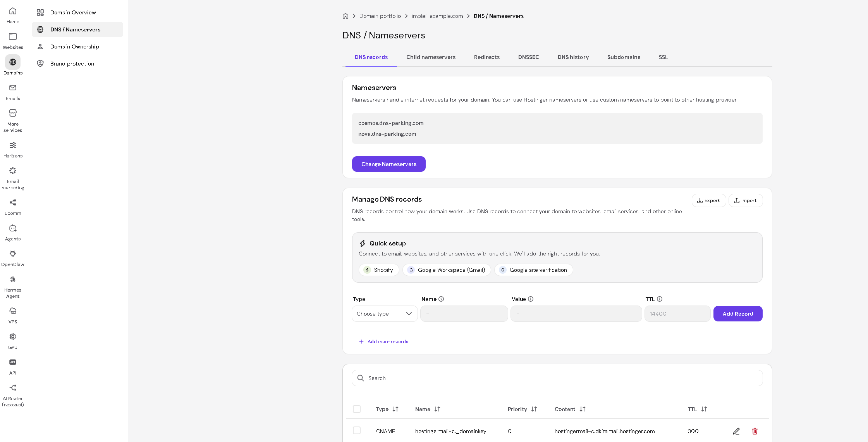Tick the CNAME hostingermail-c._domainkey row checkbox
868x442 pixels.
click(357, 431)
